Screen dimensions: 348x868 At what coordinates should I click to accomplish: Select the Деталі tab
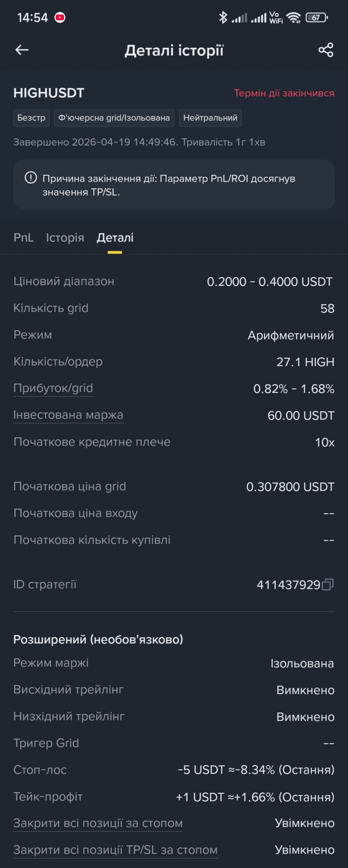[x=115, y=237]
